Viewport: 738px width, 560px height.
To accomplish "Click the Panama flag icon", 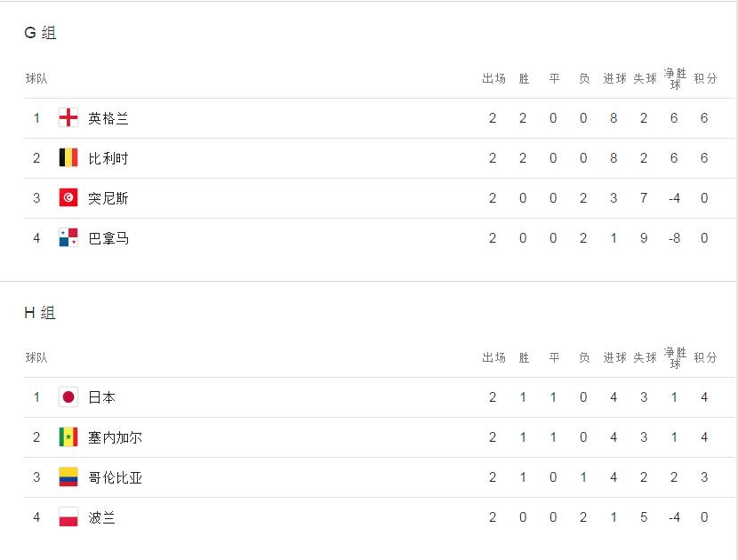I will pos(68,237).
